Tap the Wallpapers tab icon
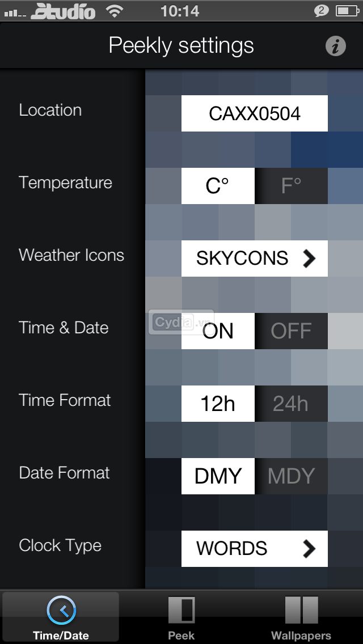Viewport: 363px width, 644px height. 301,611
